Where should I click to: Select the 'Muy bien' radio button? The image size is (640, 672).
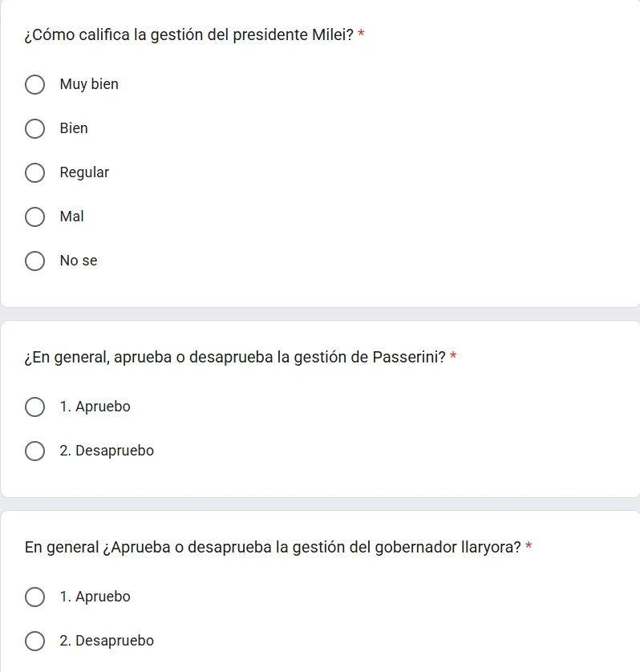pyautogui.click(x=34, y=84)
